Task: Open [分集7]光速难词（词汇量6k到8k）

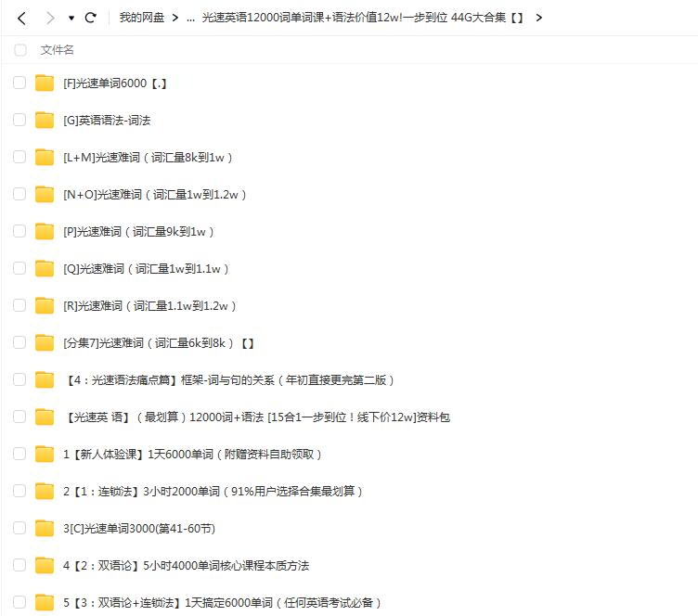Action: (159, 343)
